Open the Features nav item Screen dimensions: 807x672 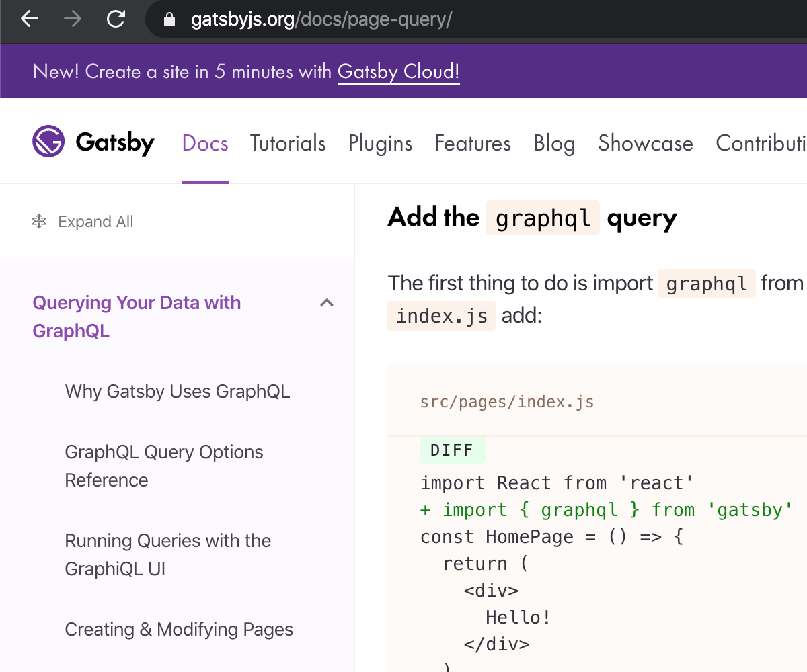(473, 143)
